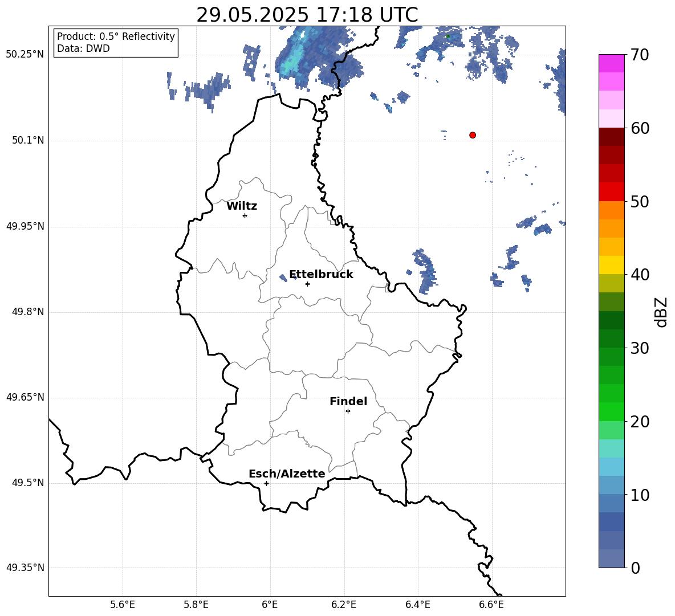The height and width of the screenshot is (616, 675).
Task: Click the Esch/Alzette city label
Action: pos(287,474)
